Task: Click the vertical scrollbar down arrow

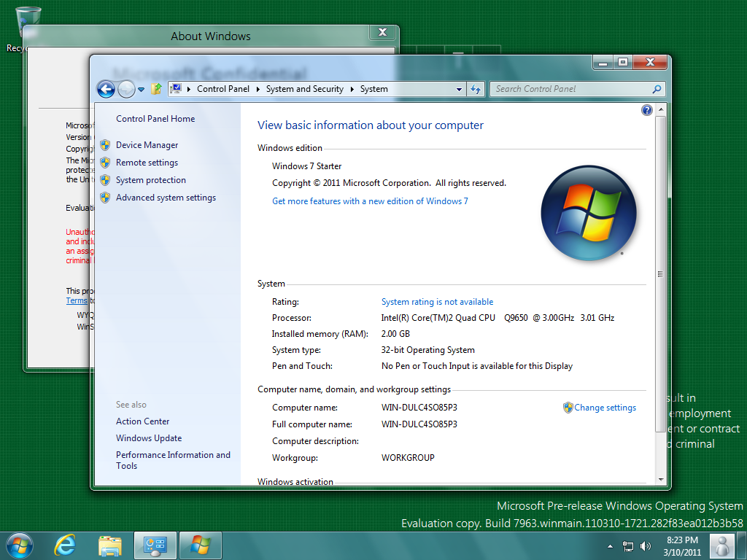Action: (661, 479)
